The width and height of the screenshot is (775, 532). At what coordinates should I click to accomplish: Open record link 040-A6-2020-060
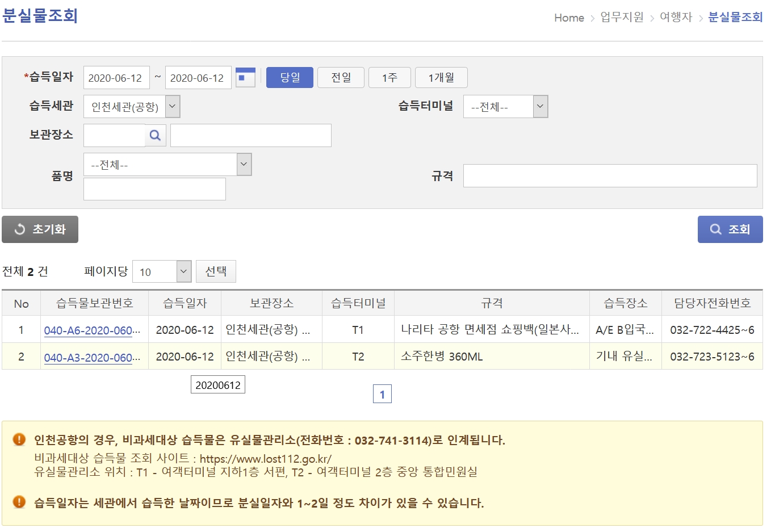91,330
